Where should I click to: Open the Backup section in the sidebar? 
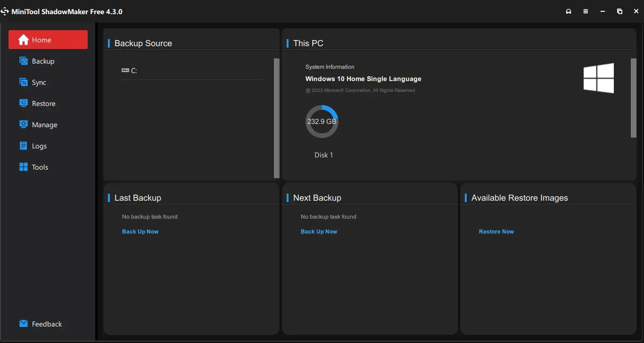[x=42, y=61]
